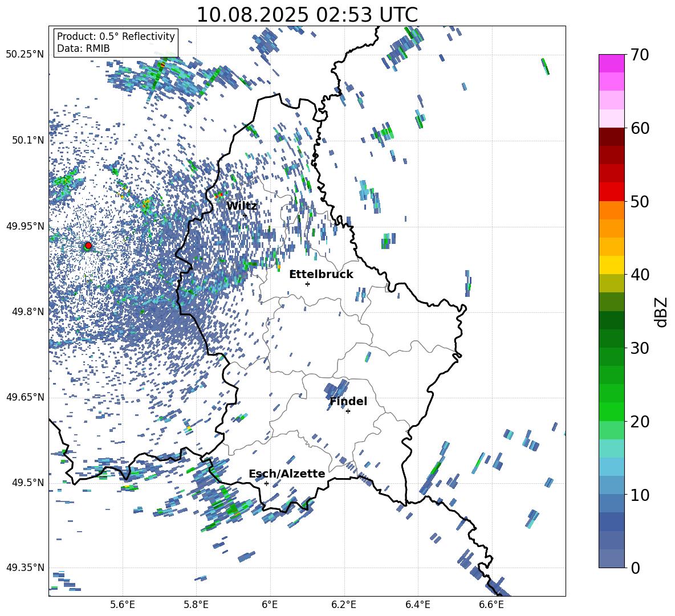The image size is (675, 616).
Task: Click the 49.8°N latitude tick label
Action: coord(27,312)
